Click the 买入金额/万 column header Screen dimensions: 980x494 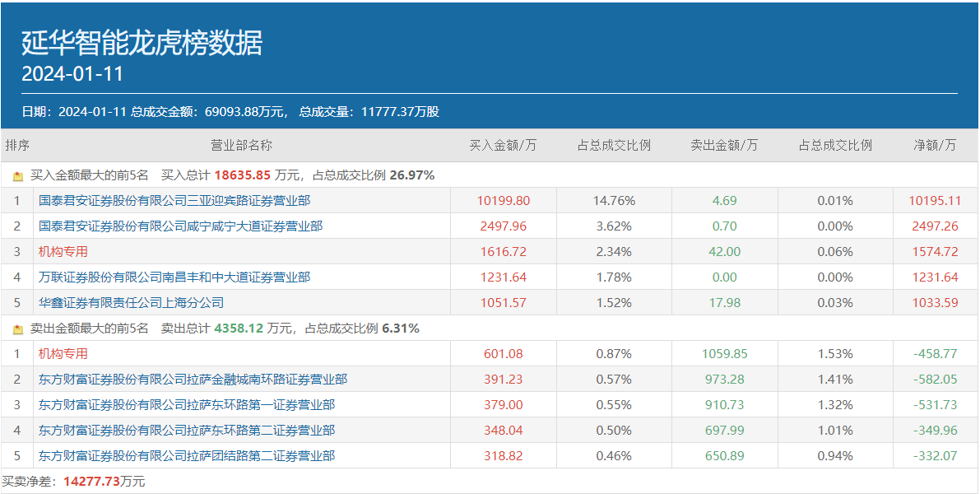pyautogui.click(x=503, y=146)
